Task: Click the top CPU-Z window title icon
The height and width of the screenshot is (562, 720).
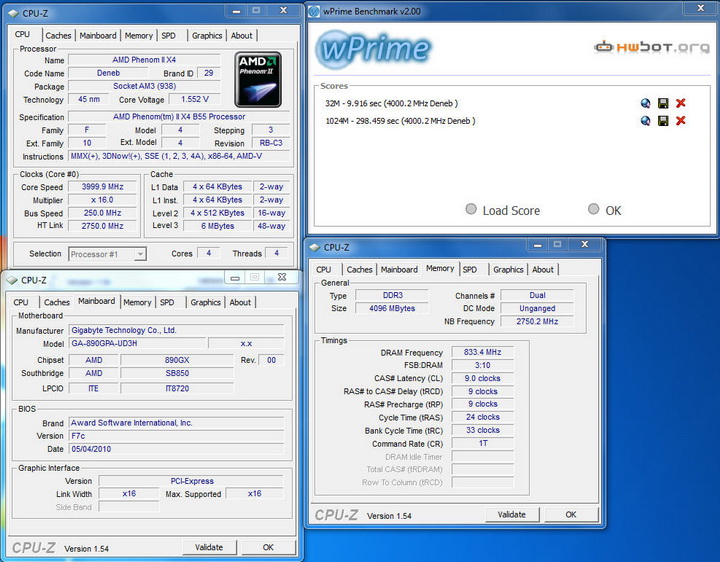Action: [x=13, y=13]
